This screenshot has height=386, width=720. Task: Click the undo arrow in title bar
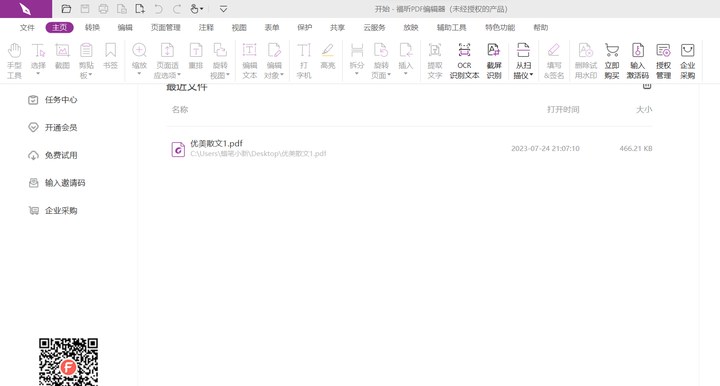click(x=158, y=9)
